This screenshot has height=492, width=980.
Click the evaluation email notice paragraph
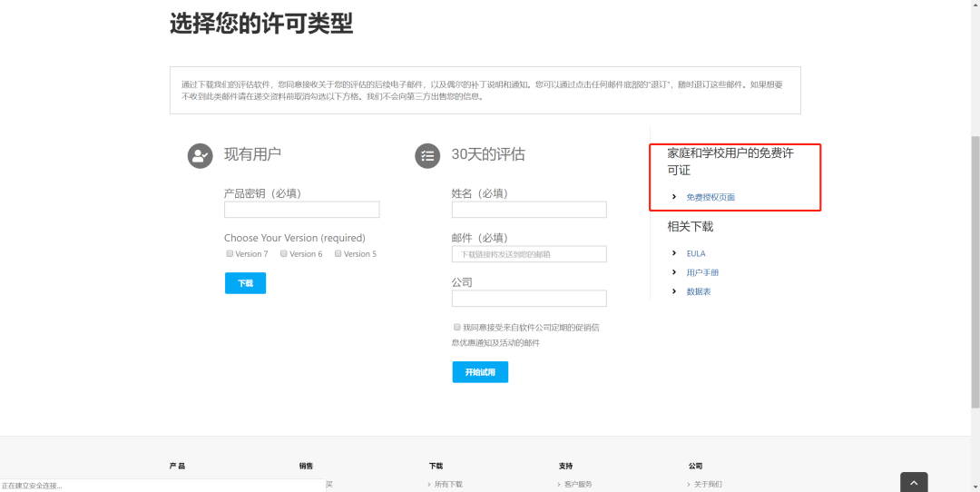pyautogui.click(x=482, y=90)
